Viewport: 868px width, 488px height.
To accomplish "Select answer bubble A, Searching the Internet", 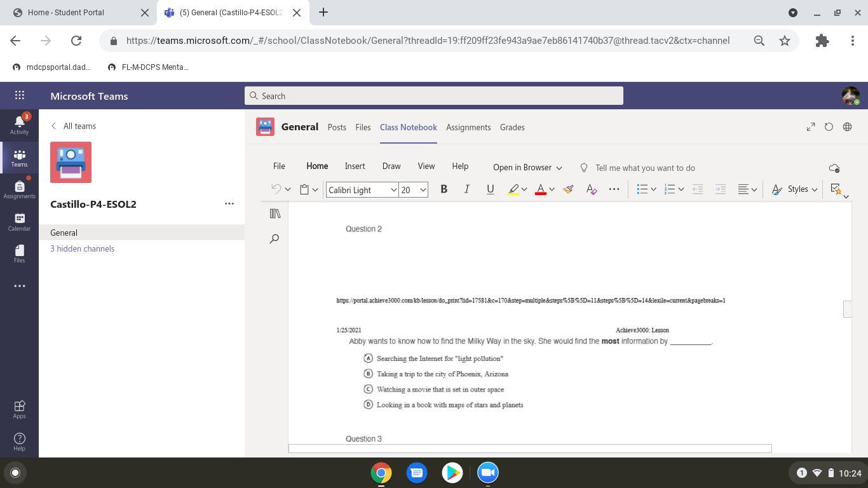I will point(368,358).
